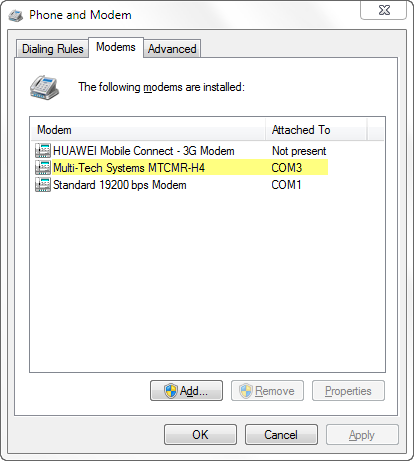Image resolution: width=414 pixels, height=461 pixels.
Task: Click the HUAWEI Mobile Connect modem icon
Action: click(43, 151)
